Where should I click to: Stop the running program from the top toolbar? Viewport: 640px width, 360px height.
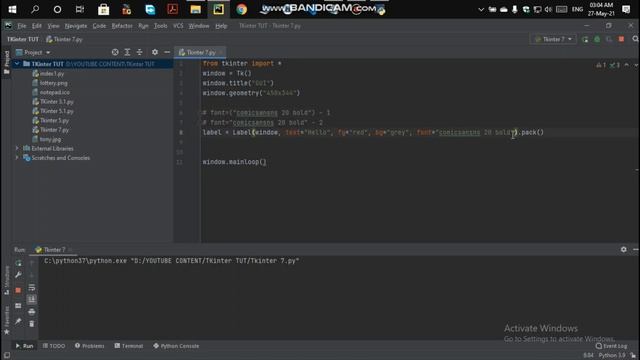tap(621, 39)
